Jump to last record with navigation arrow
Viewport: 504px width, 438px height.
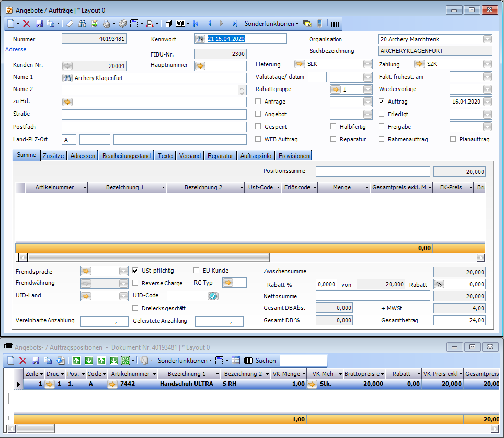click(235, 24)
